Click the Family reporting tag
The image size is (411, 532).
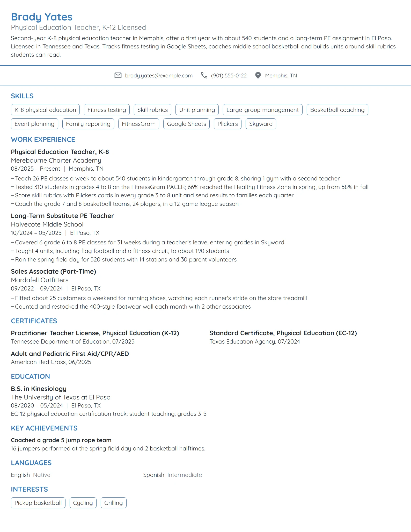coord(88,124)
